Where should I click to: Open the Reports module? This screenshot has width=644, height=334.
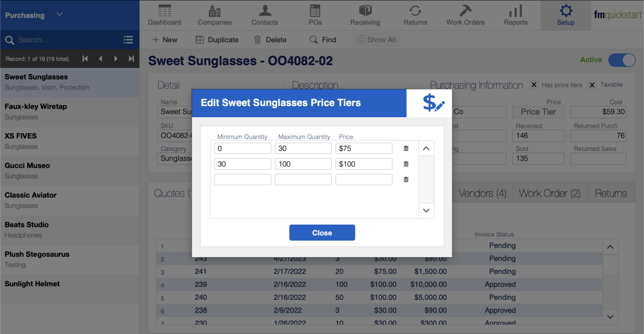(516, 15)
